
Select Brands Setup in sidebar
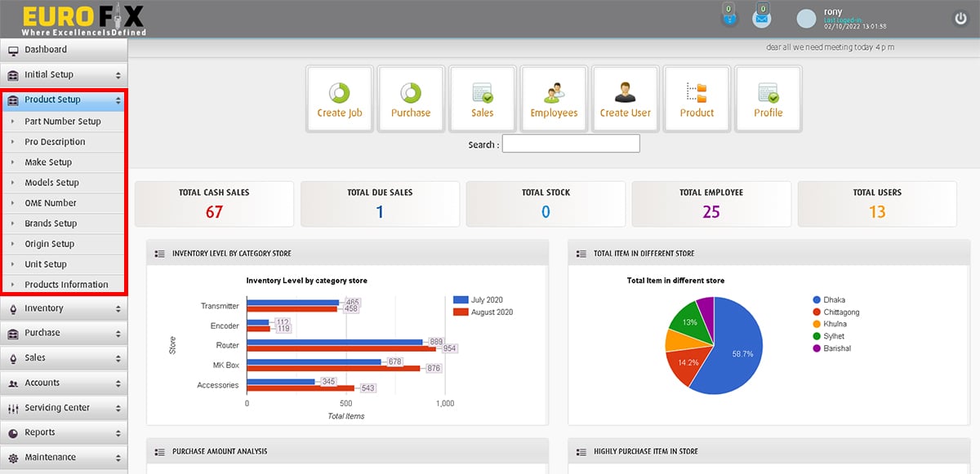point(51,224)
